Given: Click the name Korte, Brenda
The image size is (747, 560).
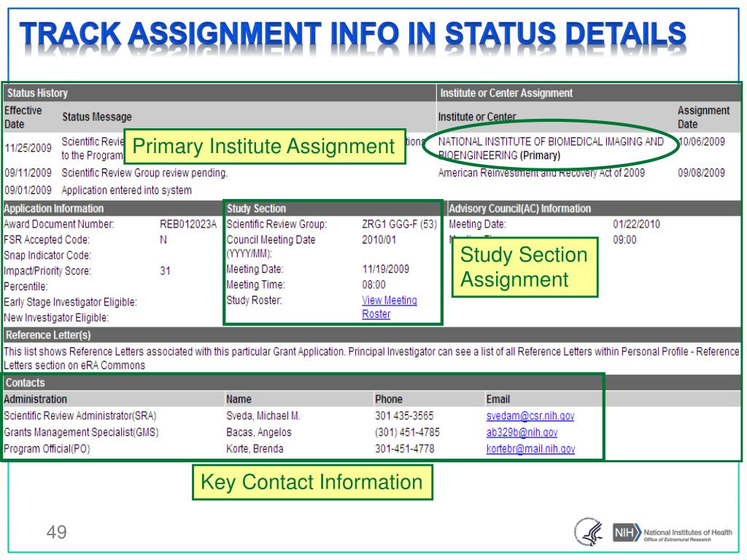Looking at the screenshot, I should (x=255, y=448).
